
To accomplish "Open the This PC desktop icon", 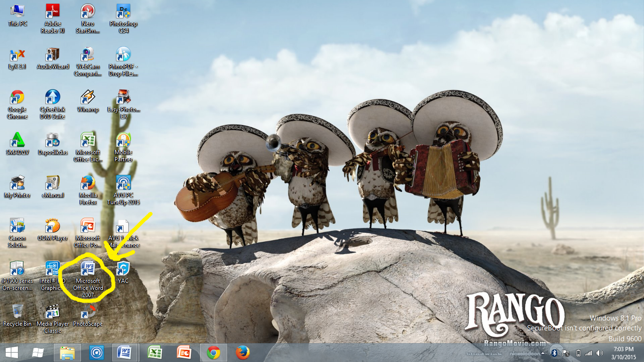I will [17, 16].
